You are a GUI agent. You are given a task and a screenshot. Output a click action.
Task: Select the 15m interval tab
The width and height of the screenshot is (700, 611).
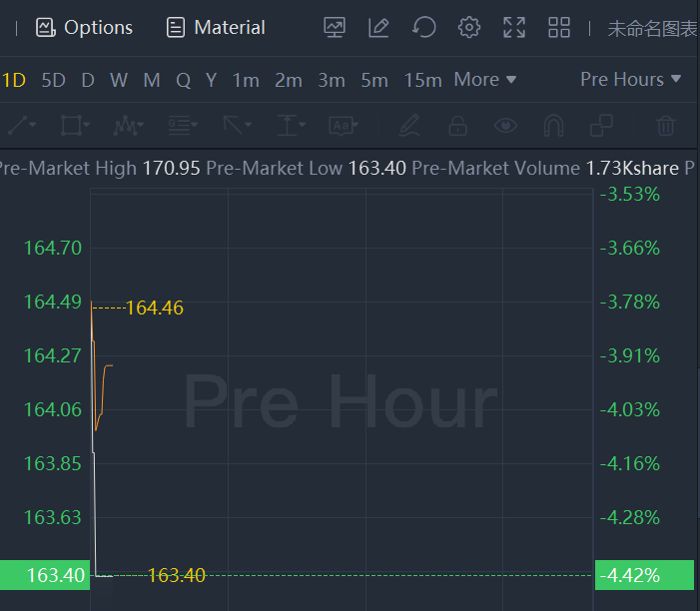point(423,80)
